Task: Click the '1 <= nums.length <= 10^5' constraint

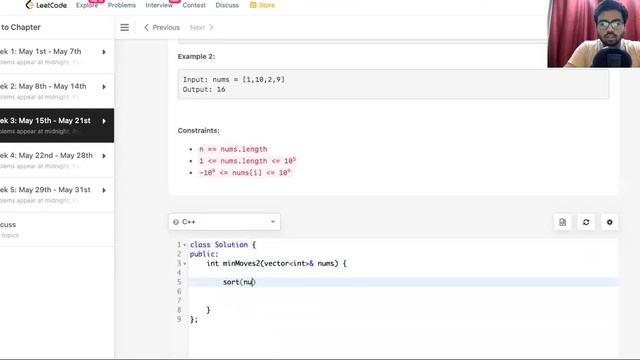Action: pyautogui.click(x=247, y=161)
